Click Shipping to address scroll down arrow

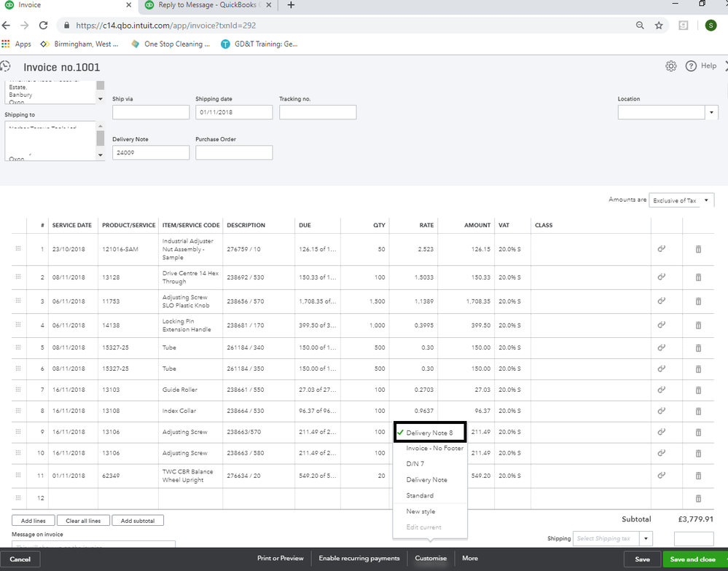[101, 155]
